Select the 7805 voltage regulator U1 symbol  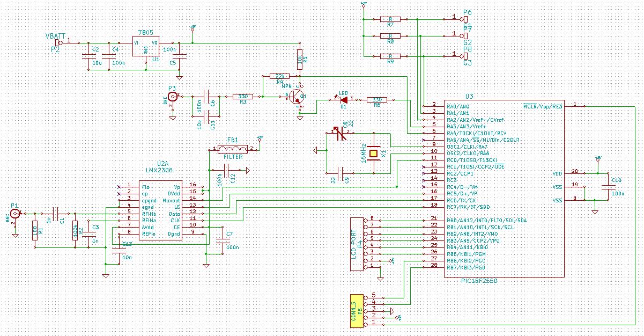pos(146,46)
